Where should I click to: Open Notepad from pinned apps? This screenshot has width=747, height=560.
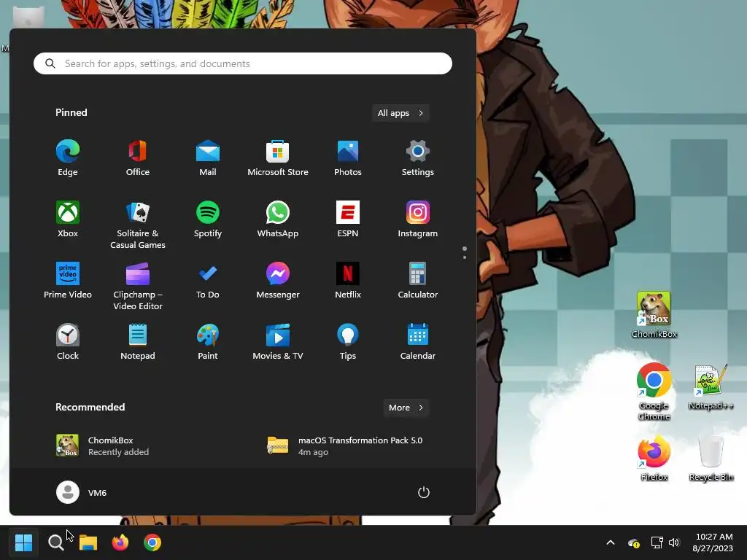click(138, 342)
